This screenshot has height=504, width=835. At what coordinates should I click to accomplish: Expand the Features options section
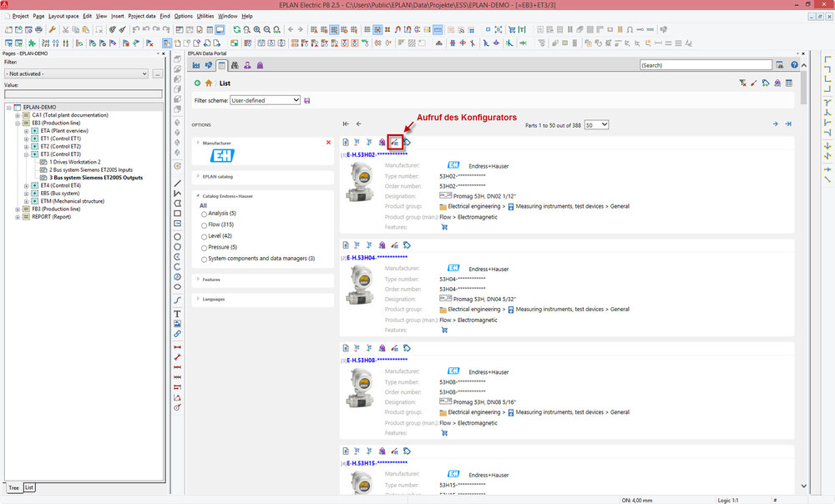pyautogui.click(x=198, y=279)
